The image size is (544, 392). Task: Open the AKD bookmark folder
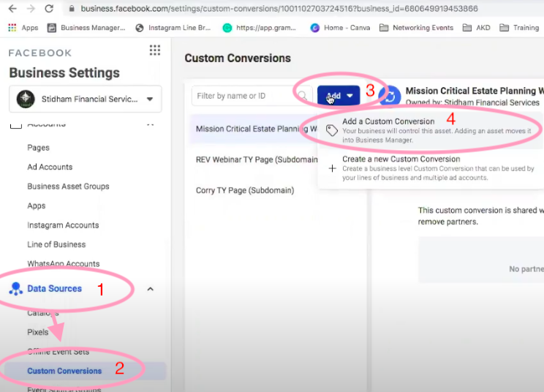476,28
